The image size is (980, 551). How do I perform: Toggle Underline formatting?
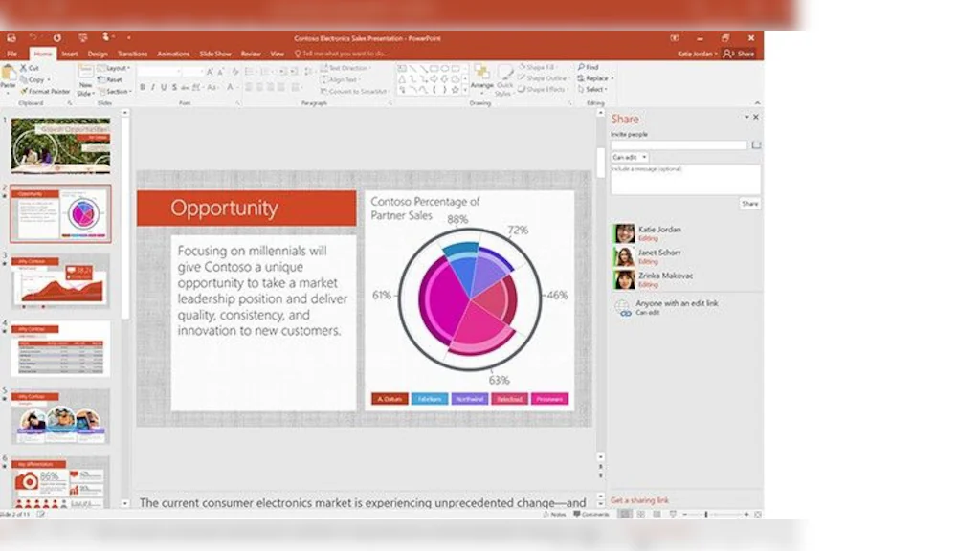pyautogui.click(x=164, y=87)
